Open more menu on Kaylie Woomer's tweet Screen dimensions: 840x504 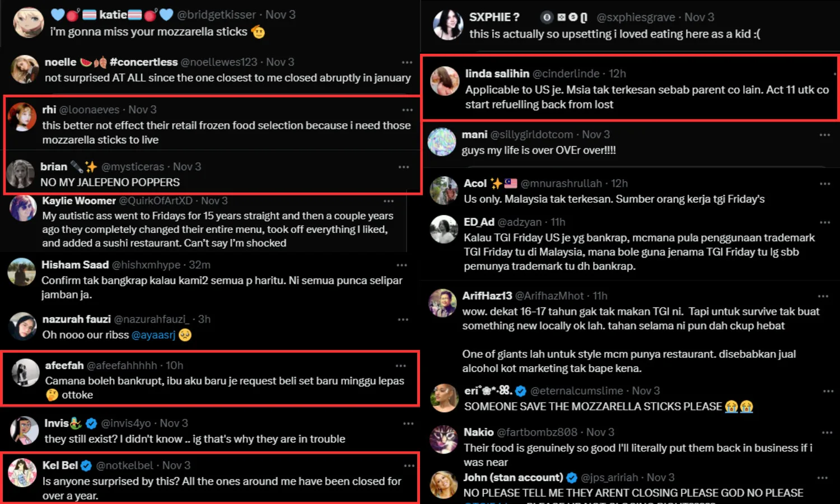click(389, 200)
